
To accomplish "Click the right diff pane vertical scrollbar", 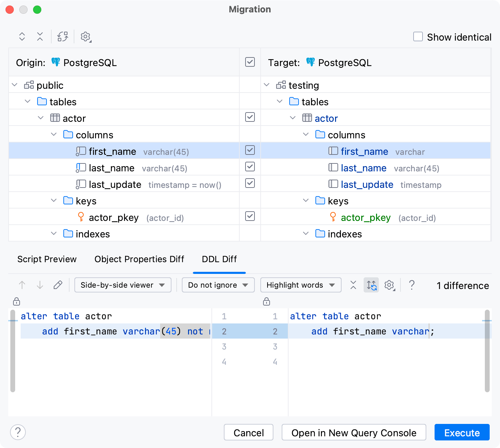I will point(487,351).
